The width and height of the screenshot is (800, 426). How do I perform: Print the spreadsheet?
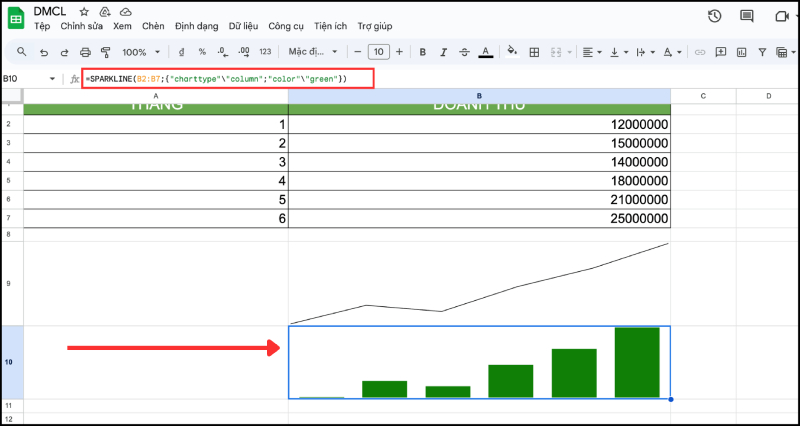pos(85,52)
